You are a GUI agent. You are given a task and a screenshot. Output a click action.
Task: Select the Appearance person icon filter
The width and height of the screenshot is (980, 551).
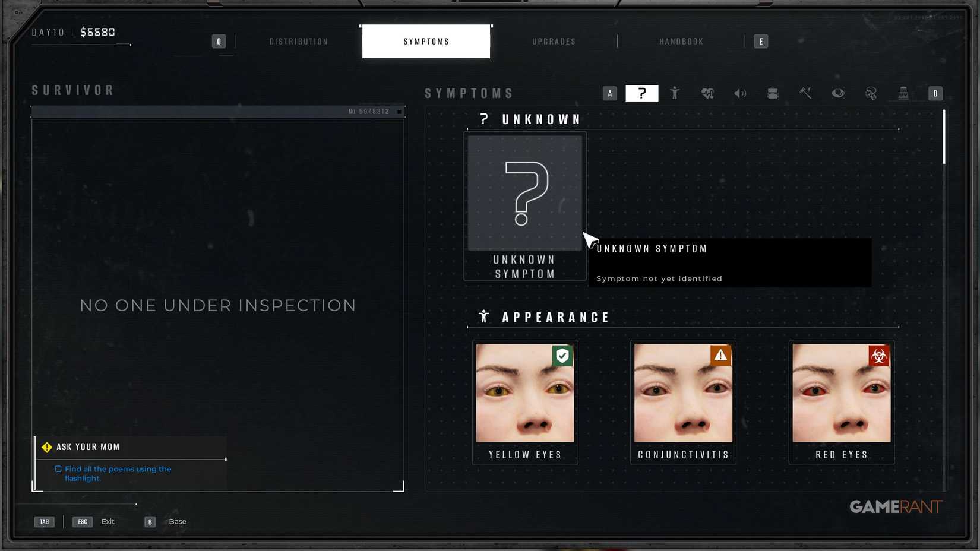675,93
